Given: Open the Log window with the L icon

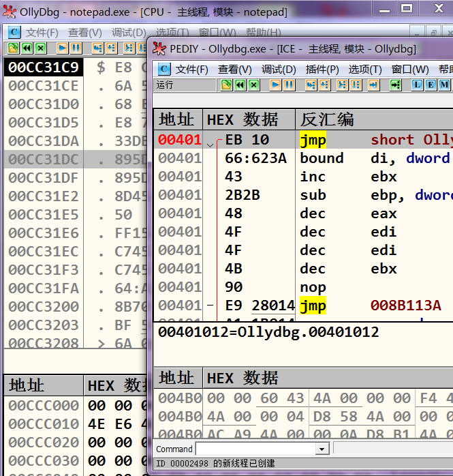Looking at the screenshot, I should click(x=417, y=85).
